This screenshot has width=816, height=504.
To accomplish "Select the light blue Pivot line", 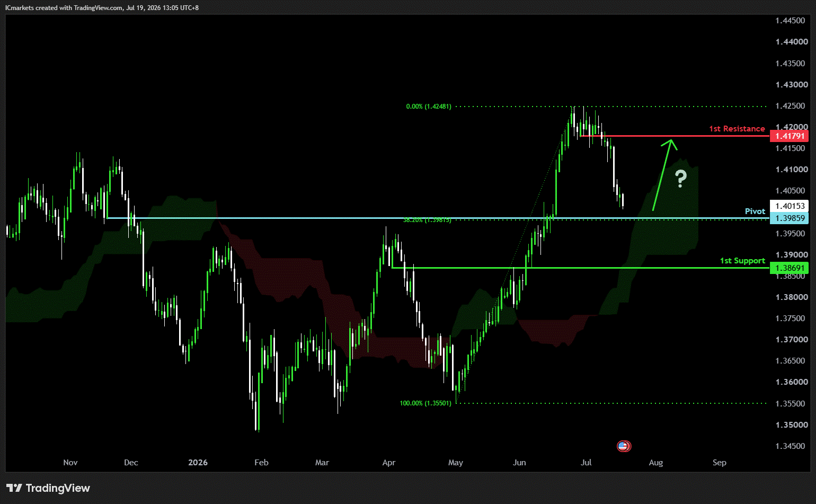I will click(x=438, y=218).
